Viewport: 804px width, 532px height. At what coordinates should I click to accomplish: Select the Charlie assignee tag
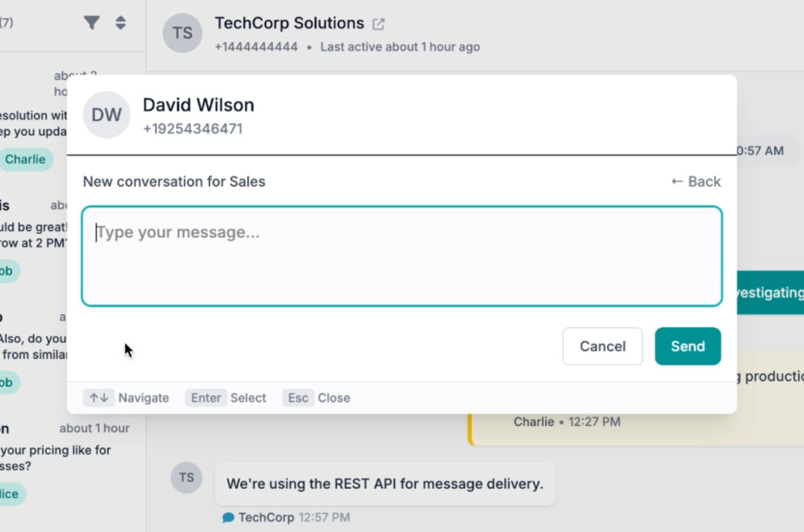pos(25,159)
